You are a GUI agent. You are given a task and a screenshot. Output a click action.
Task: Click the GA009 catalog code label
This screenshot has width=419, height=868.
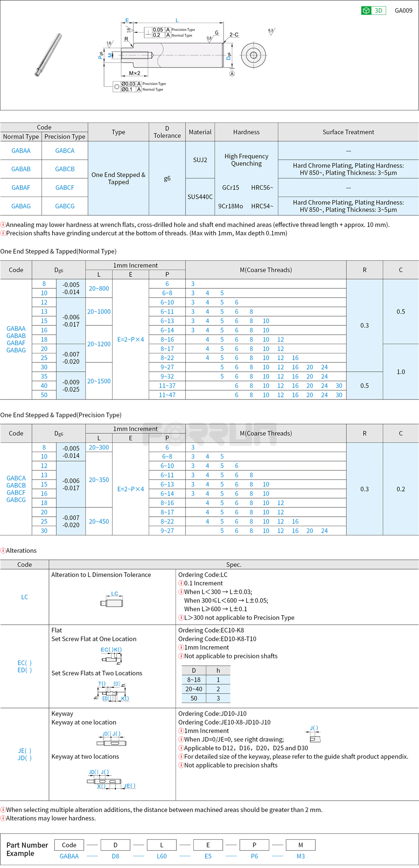(403, 11)
